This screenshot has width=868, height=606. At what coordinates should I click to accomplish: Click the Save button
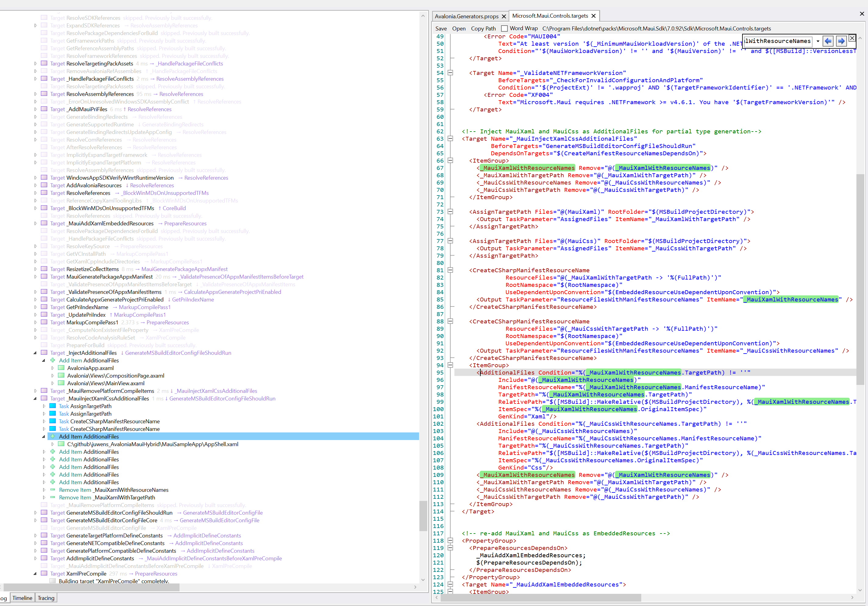tap(441, 28)
